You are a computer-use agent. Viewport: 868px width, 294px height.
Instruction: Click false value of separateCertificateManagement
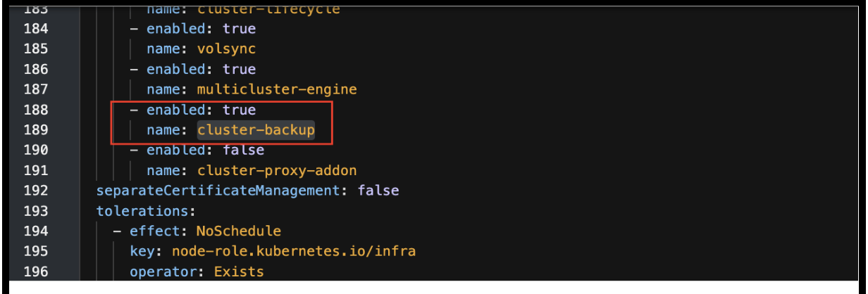[x=378, y=191]
